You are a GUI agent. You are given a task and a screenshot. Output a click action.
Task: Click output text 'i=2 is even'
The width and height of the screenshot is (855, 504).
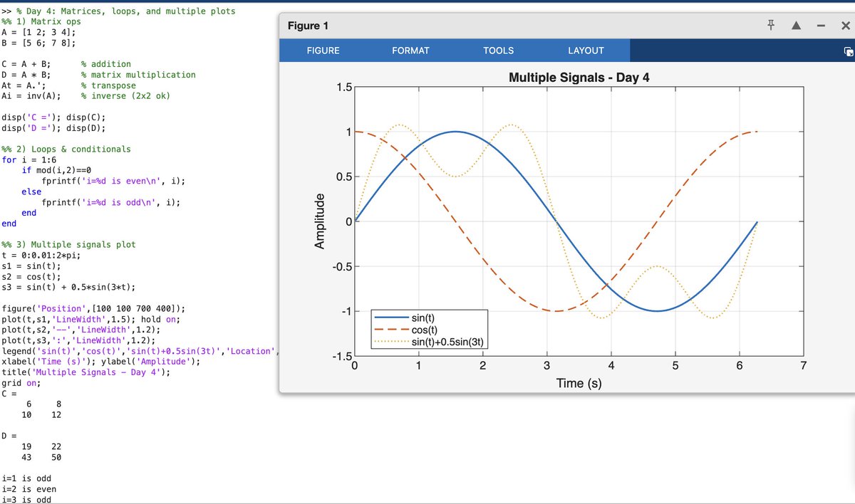[29, 490]
